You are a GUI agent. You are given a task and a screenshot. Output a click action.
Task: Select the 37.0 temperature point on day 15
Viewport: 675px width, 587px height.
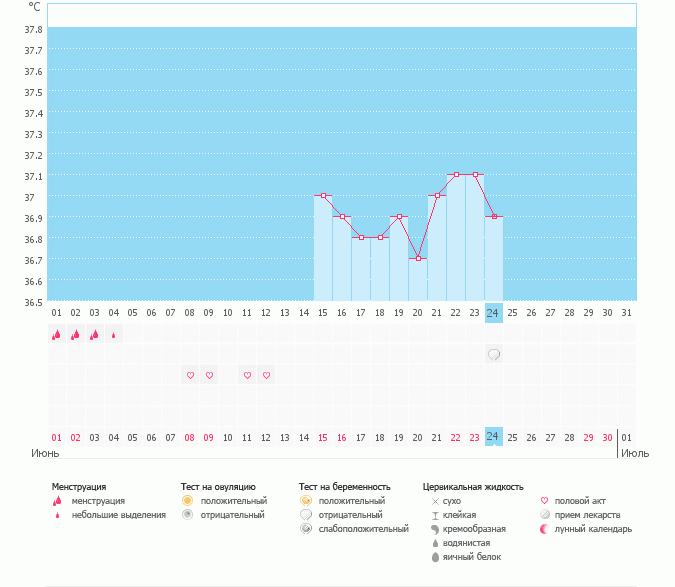323,196
